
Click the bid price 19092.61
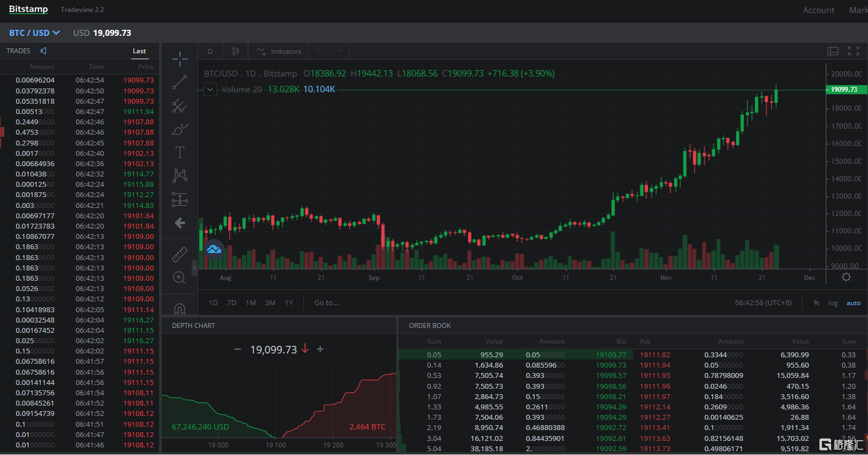(611, 439)
